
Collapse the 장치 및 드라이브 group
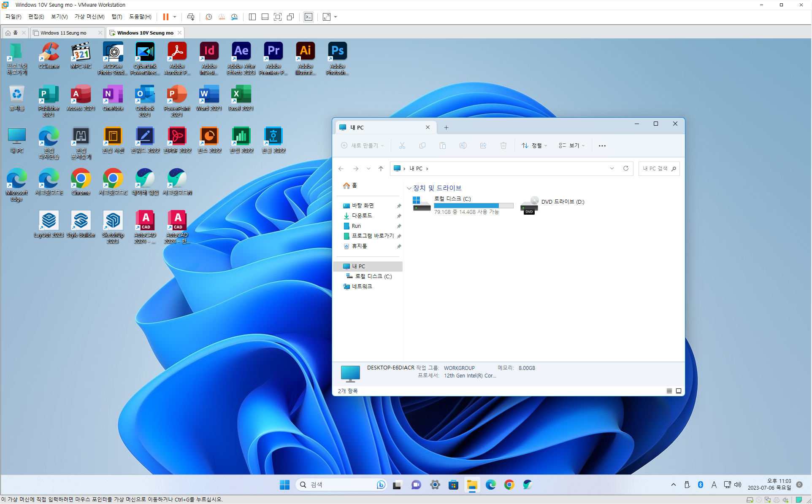point(409,188)
